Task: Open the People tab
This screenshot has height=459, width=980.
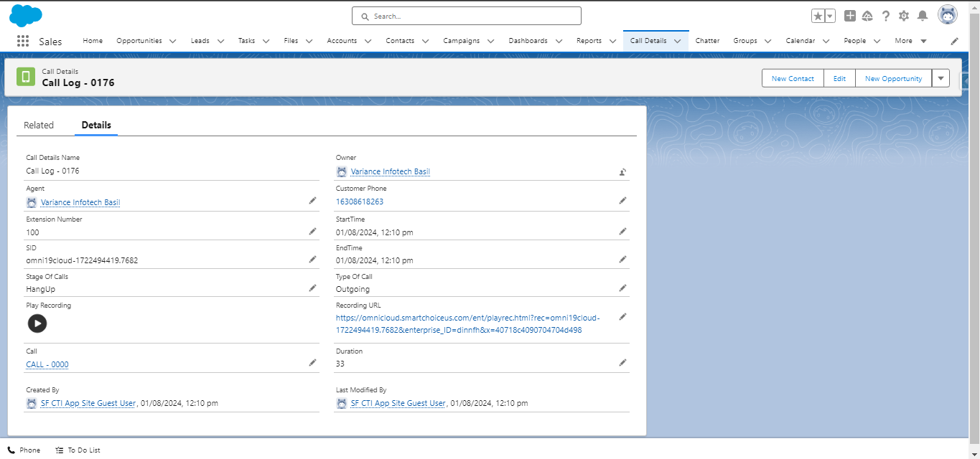Action: tap(854, 41)
